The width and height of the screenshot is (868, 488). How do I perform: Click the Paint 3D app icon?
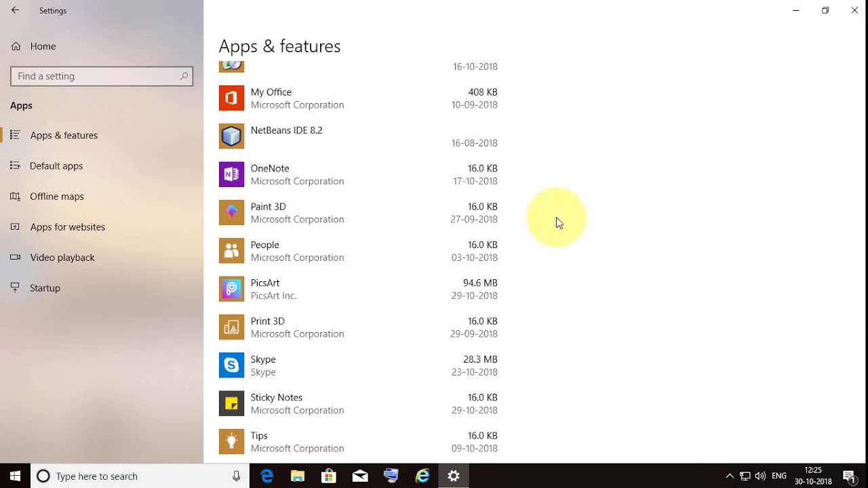[231, 213]
